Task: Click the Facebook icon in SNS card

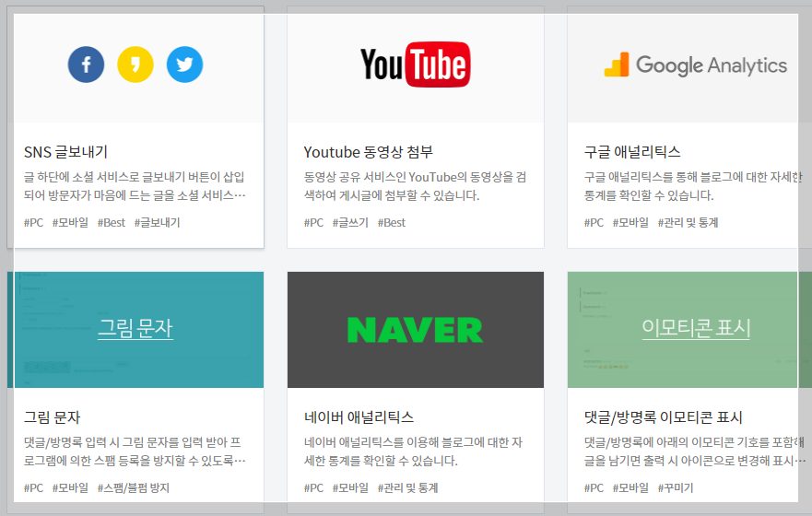Action: [x=86, y=64]
